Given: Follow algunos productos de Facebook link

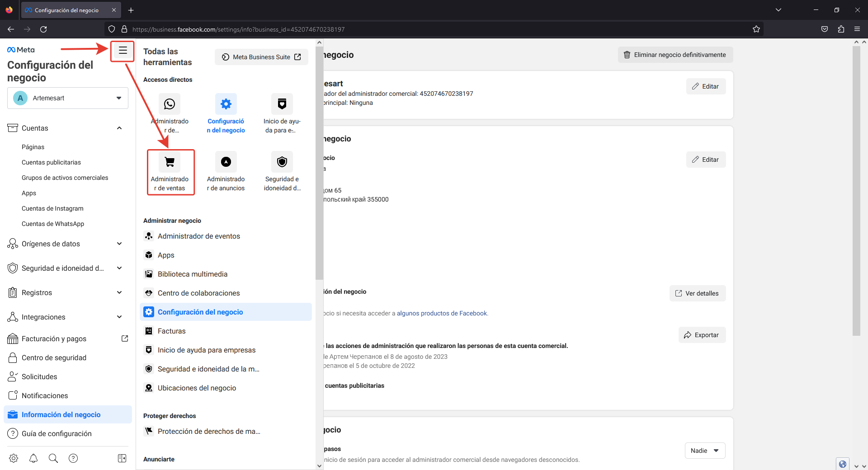Looking at the screenshot, I should (442, 313).
